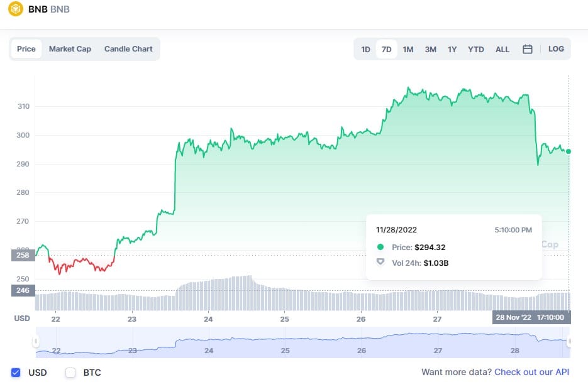Click the BNB coin name heading
The width and height of the screenshot is (588, 387).
[x=38, y=9]
